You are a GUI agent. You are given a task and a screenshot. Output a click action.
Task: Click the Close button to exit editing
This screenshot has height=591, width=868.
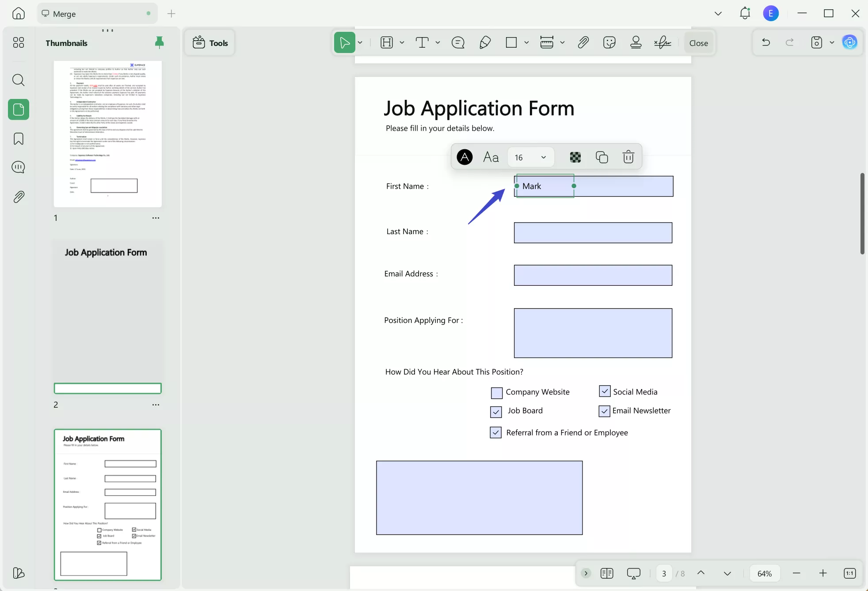click(698, 42)
